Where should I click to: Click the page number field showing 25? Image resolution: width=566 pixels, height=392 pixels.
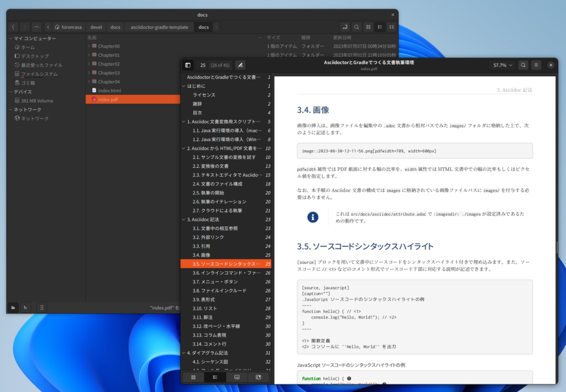[203, 65]
